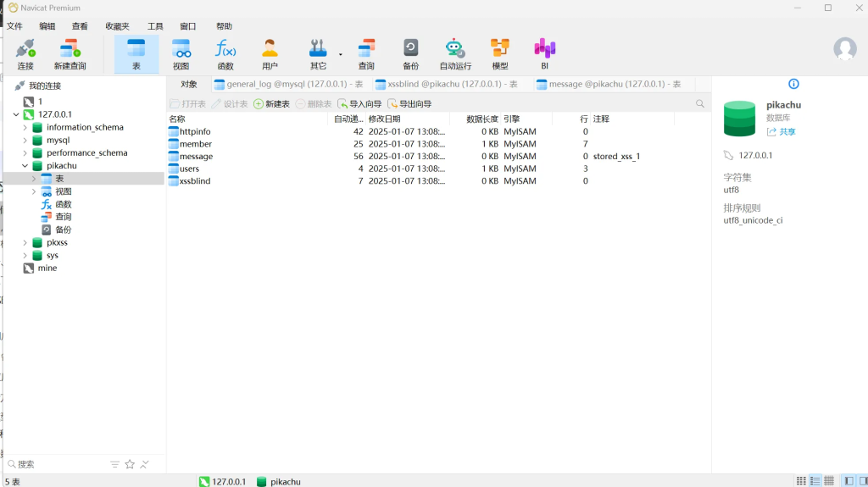Open the 文件 menu

click(14, 26)
